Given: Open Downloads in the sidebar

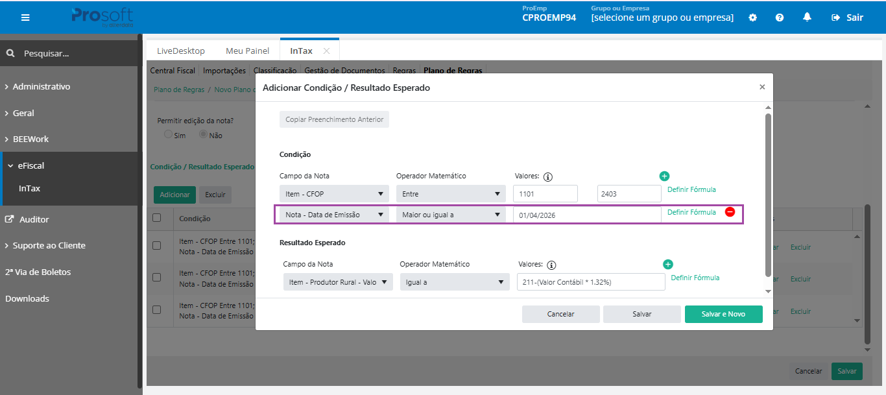Looking at the screenshot, I should 27,298.
